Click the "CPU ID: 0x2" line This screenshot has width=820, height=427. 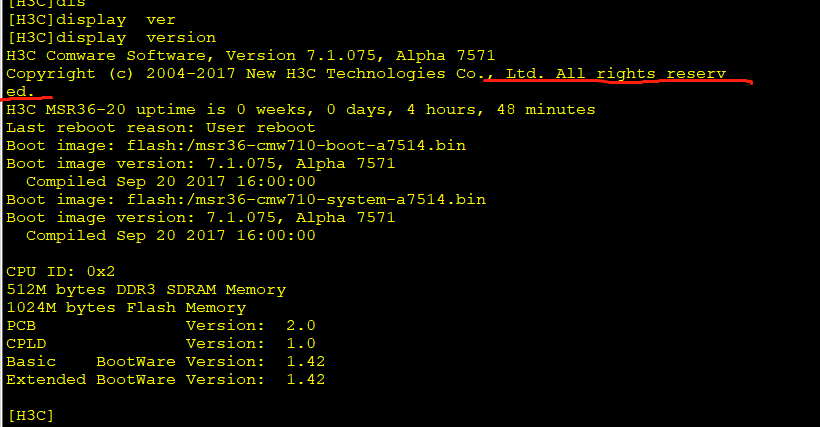click(x=60, y=271)
